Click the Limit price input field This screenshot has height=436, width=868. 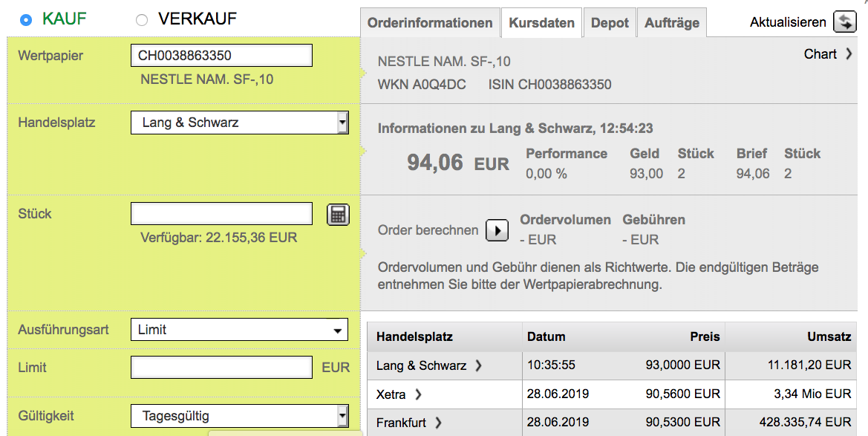point(221,368)
